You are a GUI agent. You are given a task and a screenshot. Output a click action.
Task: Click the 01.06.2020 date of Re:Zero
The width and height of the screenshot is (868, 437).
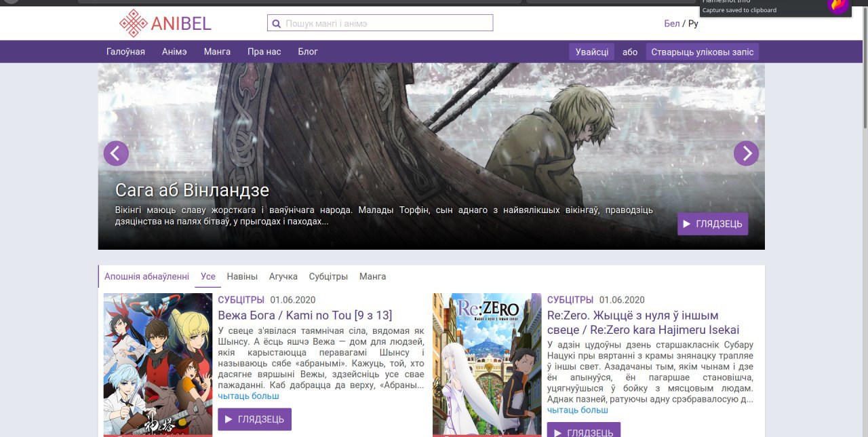(622, 300)
